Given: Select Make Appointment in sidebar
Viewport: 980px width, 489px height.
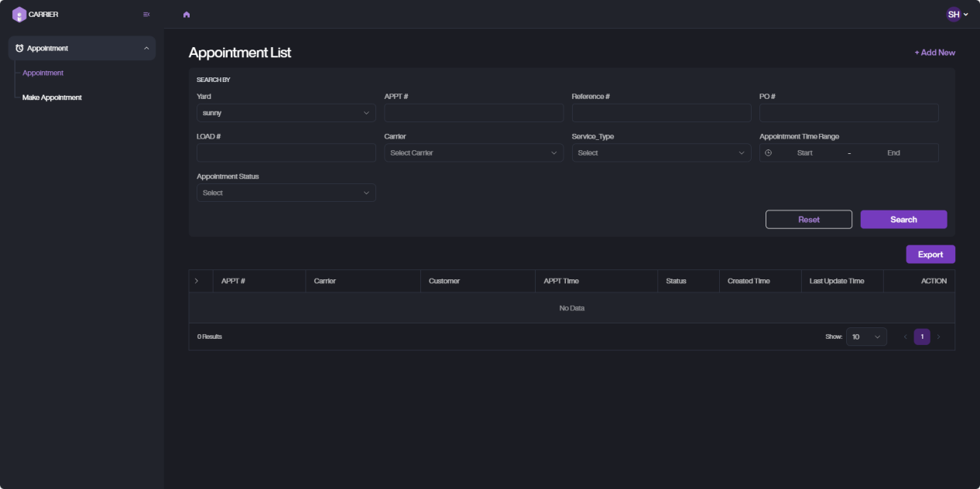Looking at the screenshot, I should (52, 97).
